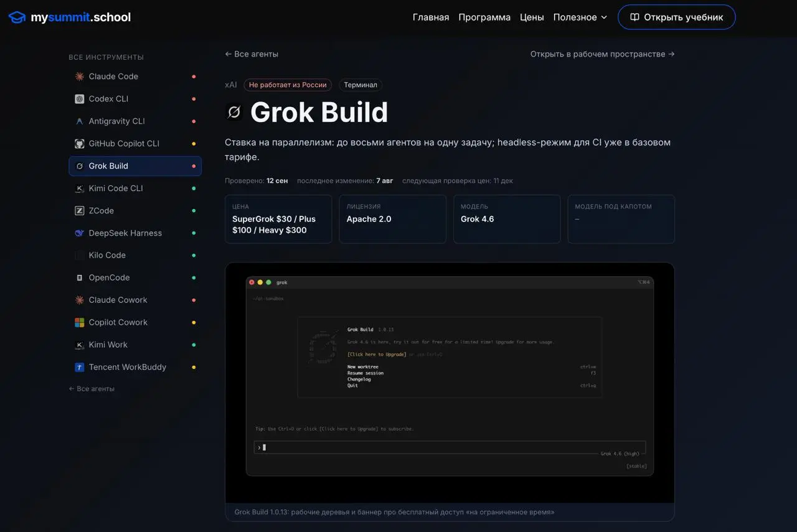Viewport: 797px width, 532px height.
Task: Open Kimi Work from the tools list
Action: (x=135, y=345)
